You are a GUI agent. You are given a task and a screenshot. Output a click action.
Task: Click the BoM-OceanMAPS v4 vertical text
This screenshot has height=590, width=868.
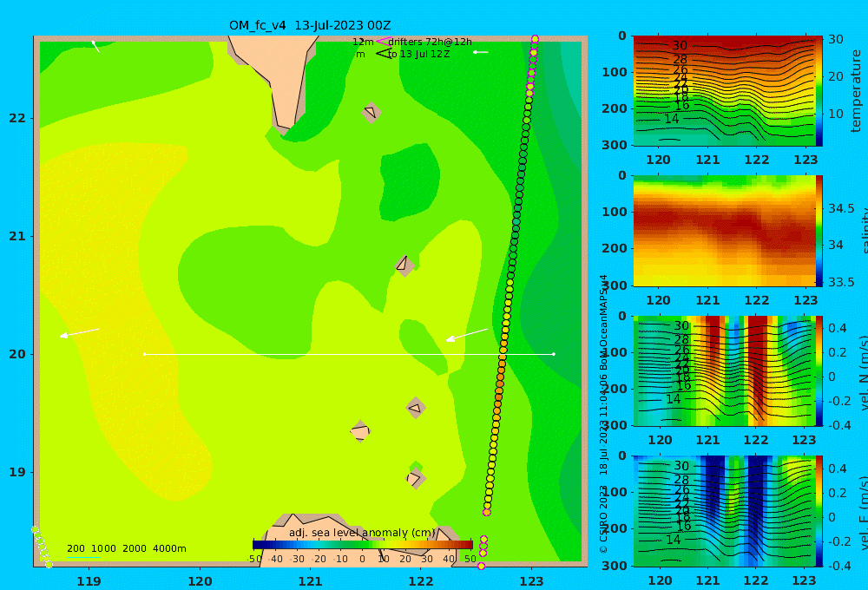click(603, 323)
